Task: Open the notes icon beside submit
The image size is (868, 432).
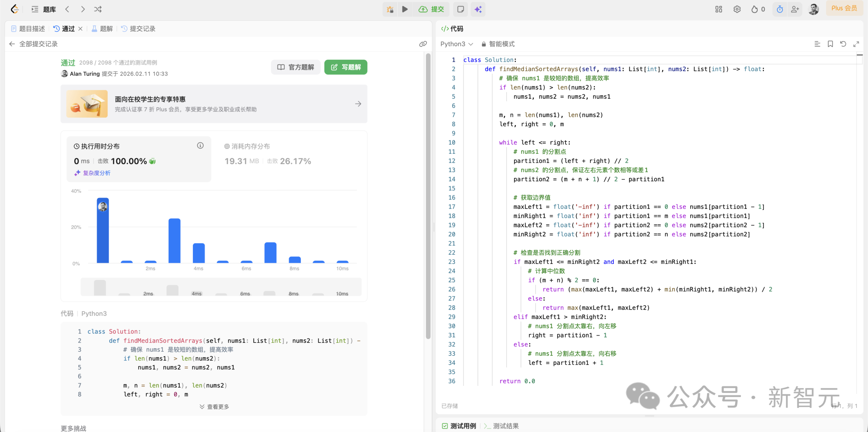Action: click(460, 9)
